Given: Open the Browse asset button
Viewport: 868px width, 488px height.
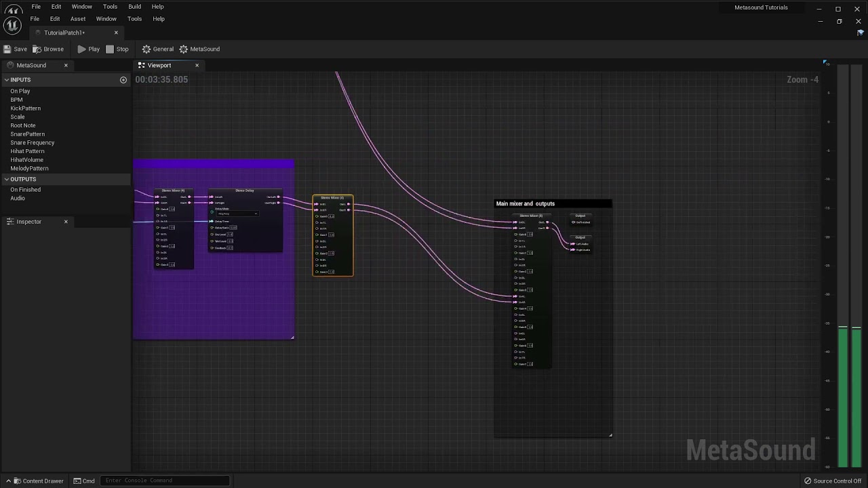Looking at the screenshot, I should pos(48,49).
